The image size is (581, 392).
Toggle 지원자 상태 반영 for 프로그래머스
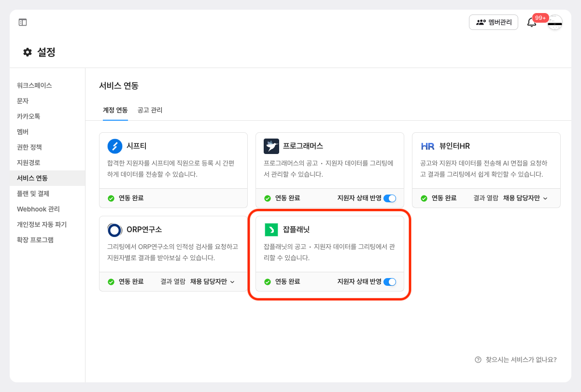coord(390,198)
